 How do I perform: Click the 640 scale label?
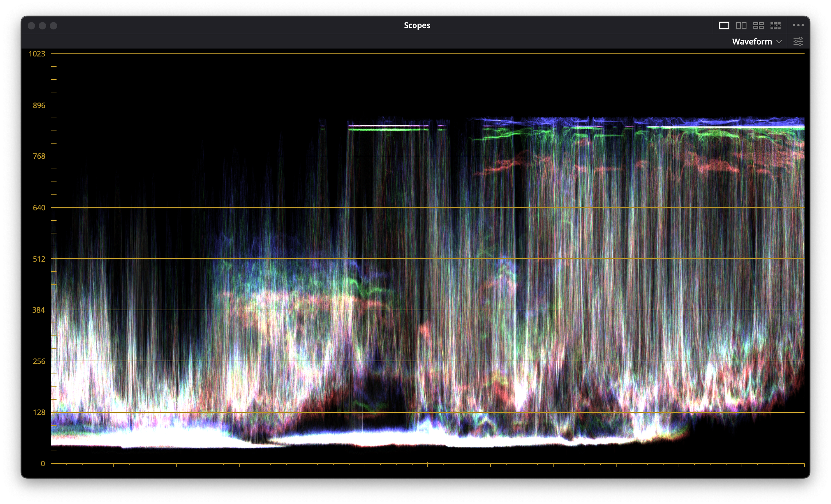click(39, 208)
